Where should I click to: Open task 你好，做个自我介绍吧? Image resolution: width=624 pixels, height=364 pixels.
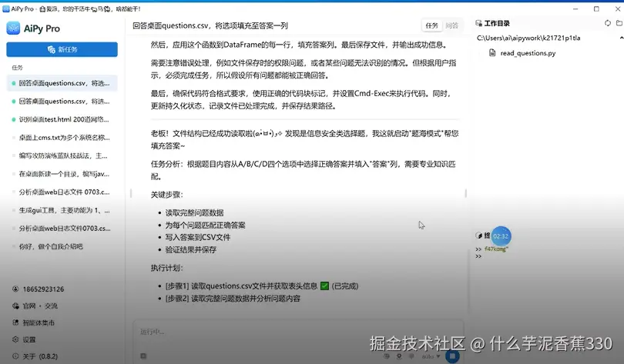coord(62,246)
